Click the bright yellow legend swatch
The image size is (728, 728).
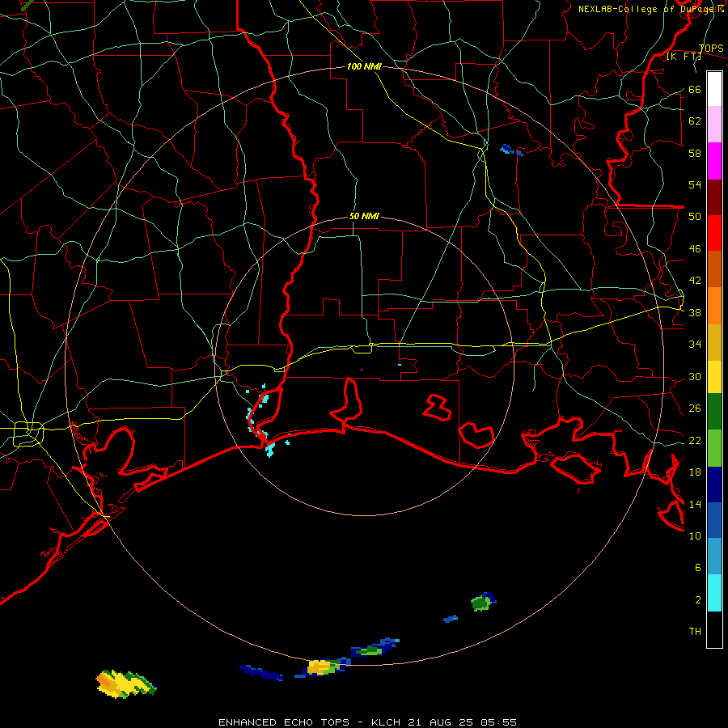714,377
